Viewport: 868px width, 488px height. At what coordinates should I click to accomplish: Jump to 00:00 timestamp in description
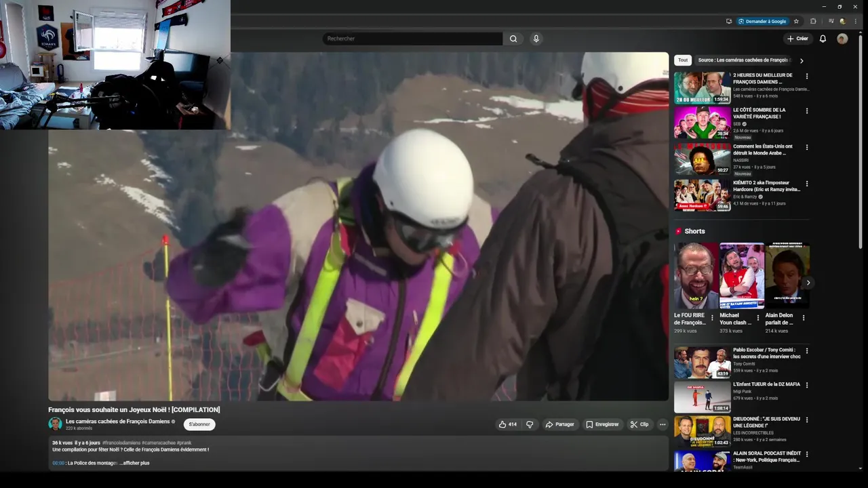(x=58, y=463)
